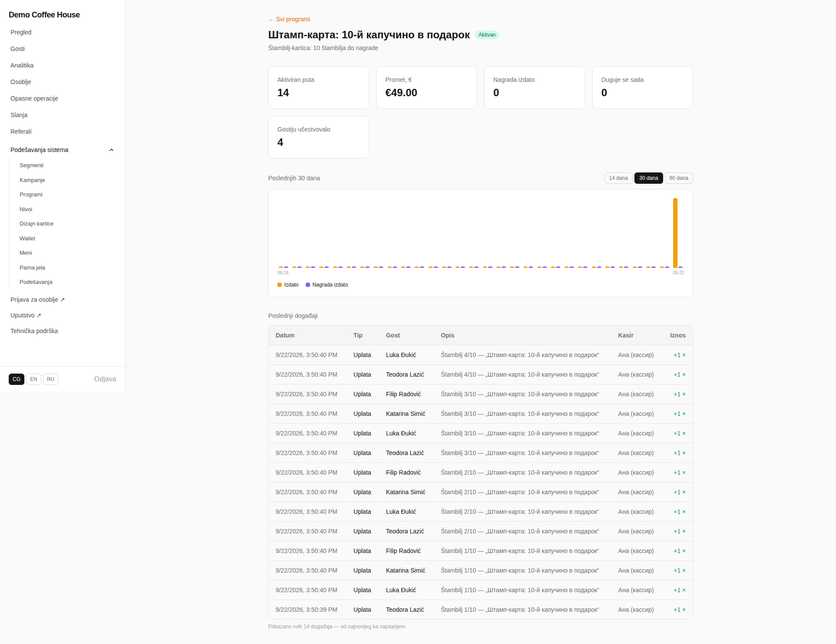Screen dimensions: 836x644
Task: Click the Promet € stat card
Action: tap(427, 88)
